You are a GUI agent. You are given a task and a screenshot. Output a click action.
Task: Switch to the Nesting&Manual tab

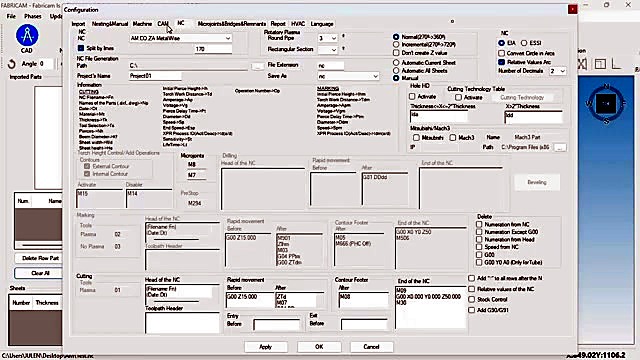pos(110,24)
